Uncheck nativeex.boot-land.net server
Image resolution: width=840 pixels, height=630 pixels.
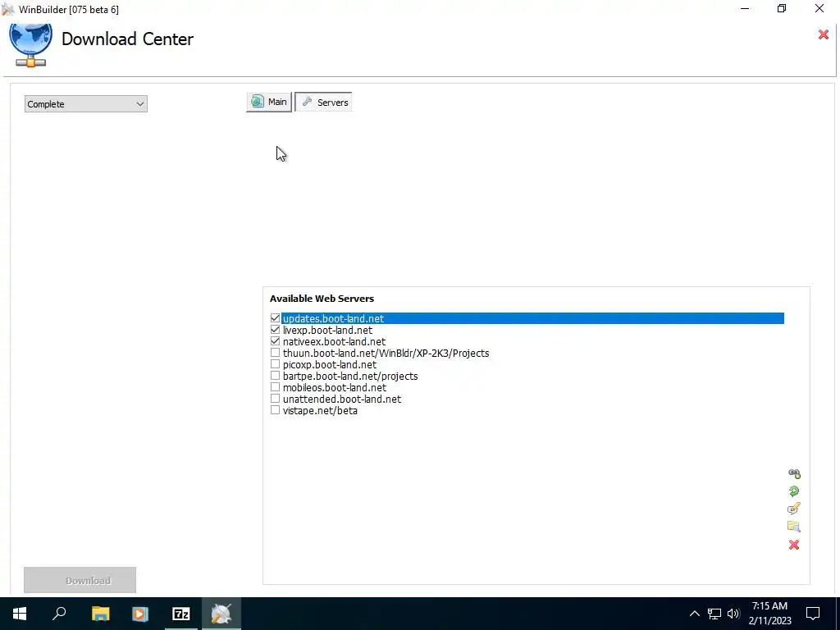tap(276, 341)
